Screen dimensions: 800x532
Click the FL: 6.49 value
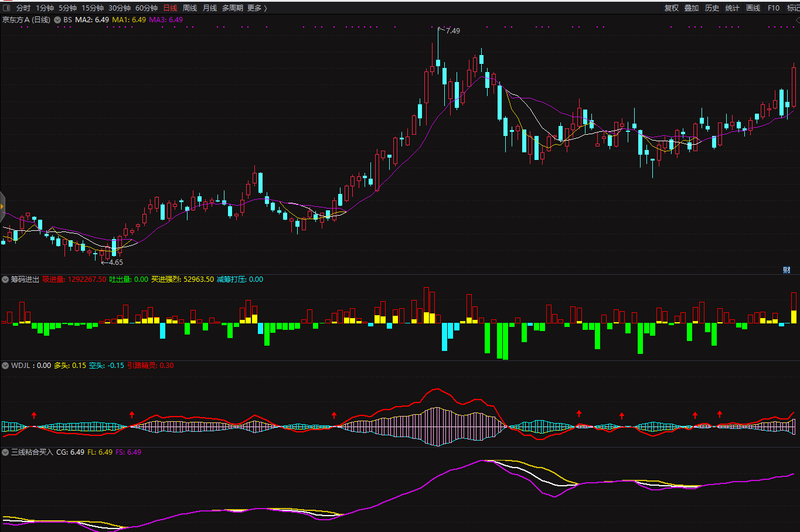click(x=100, y=452)
